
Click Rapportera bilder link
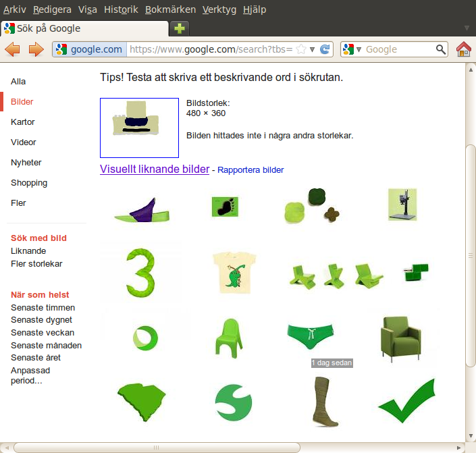tap(250, 170)
